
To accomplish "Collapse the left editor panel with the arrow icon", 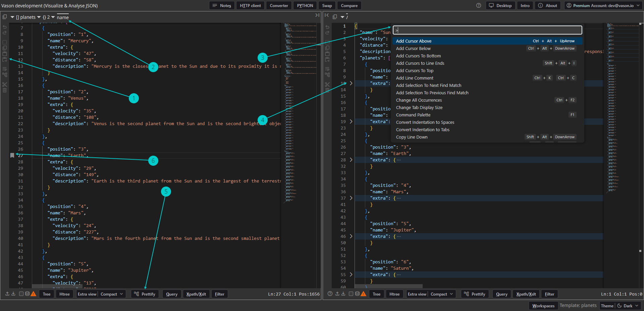I will [317, 15].
